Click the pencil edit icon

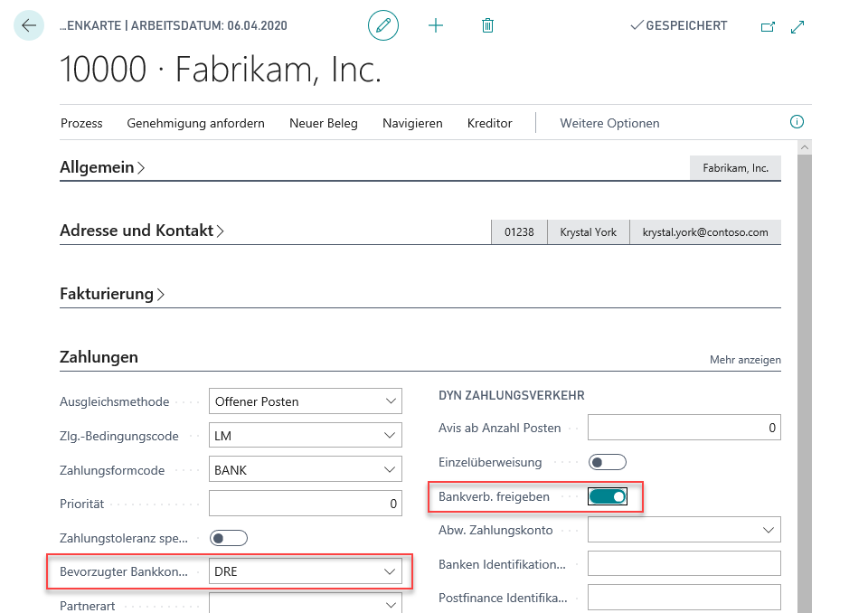coord(383,26)
